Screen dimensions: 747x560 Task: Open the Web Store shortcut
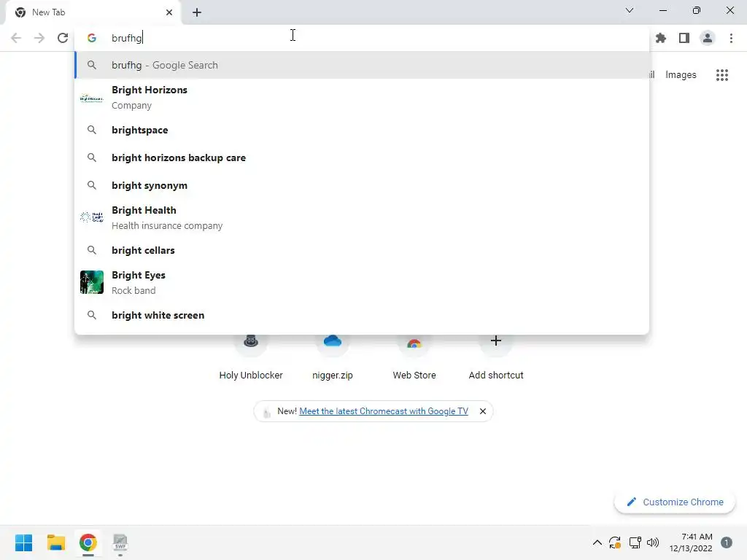(x=414, y=356)
